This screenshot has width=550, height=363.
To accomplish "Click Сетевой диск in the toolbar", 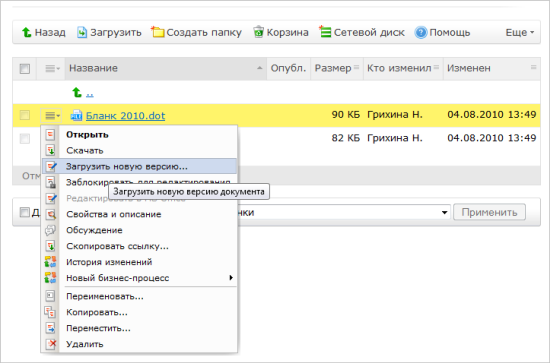I will tap(369, 33).
